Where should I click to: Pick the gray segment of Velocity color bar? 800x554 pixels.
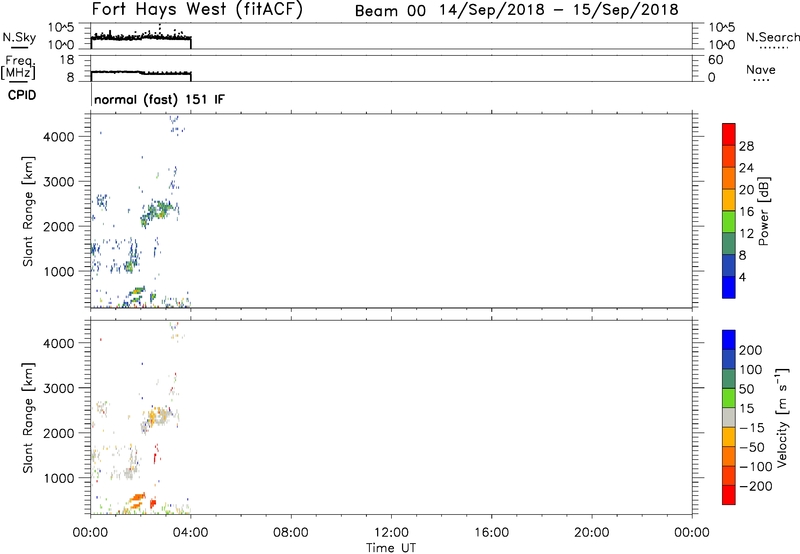729,418
